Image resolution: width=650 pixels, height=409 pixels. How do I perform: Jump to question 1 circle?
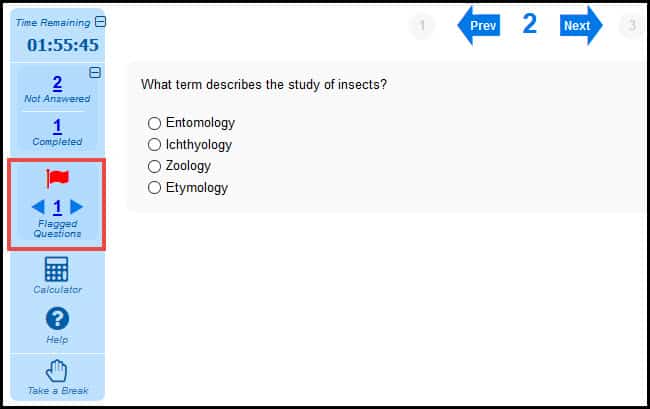pyautogui.click(x=422, y=26)
